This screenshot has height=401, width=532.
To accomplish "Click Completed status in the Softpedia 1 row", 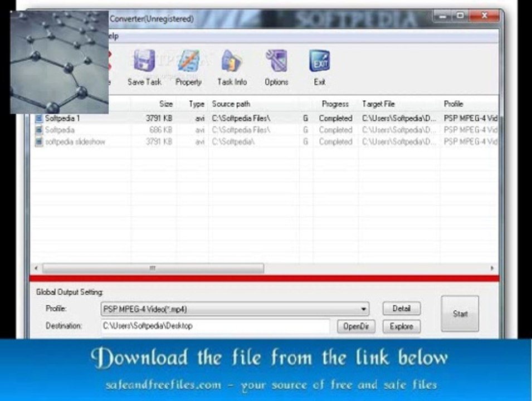I will [335, 119].
